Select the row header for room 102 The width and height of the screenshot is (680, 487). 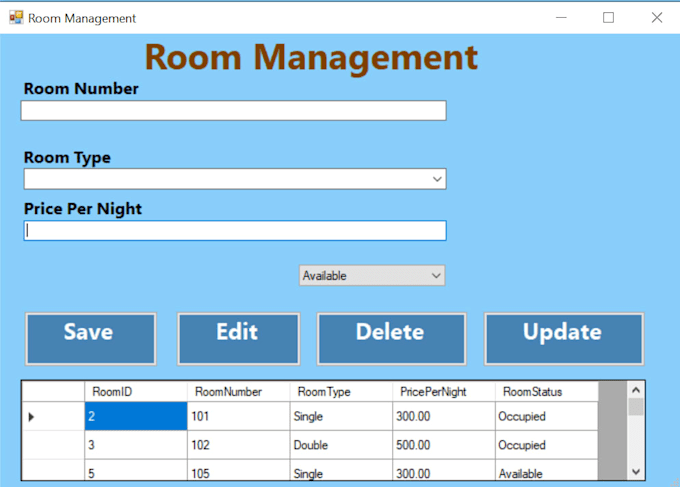(53, 445)
